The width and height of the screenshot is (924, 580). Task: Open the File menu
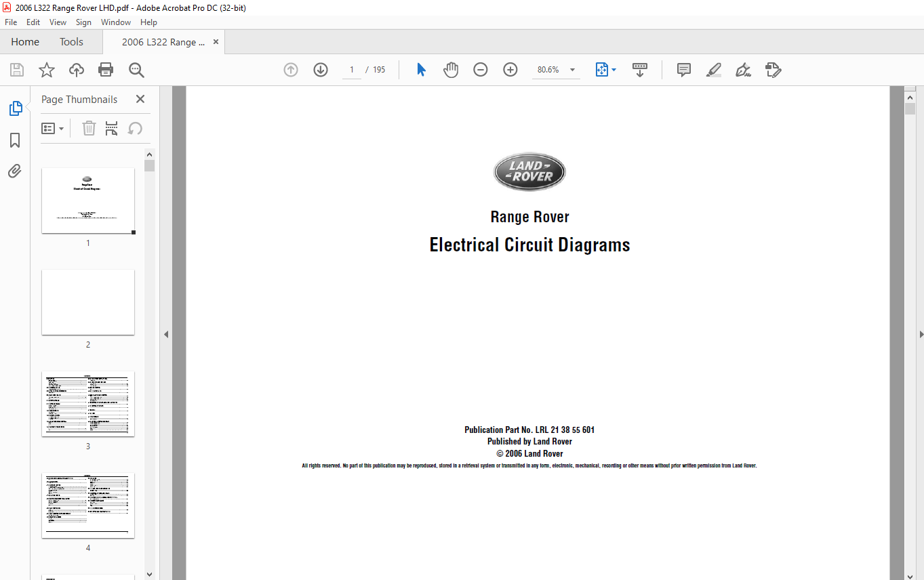(11, 22)
